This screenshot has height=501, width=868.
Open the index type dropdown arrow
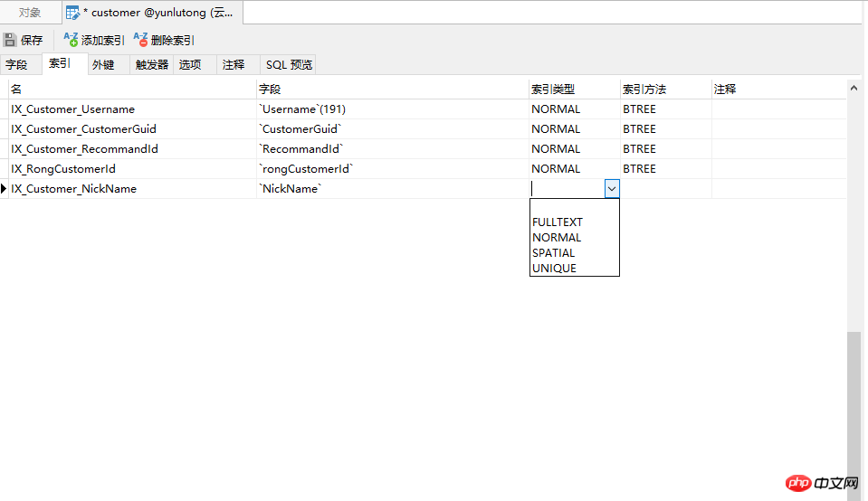[612, 189]
